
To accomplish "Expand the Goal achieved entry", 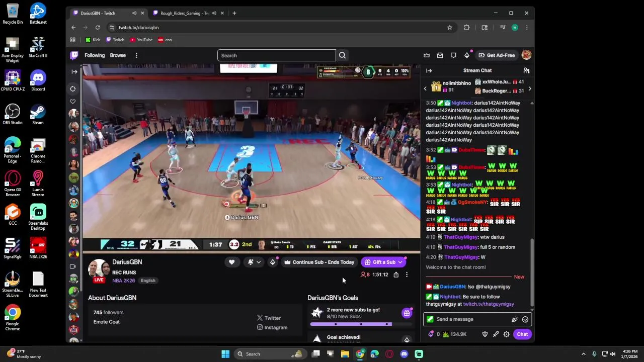I will (x=407, y=340).
